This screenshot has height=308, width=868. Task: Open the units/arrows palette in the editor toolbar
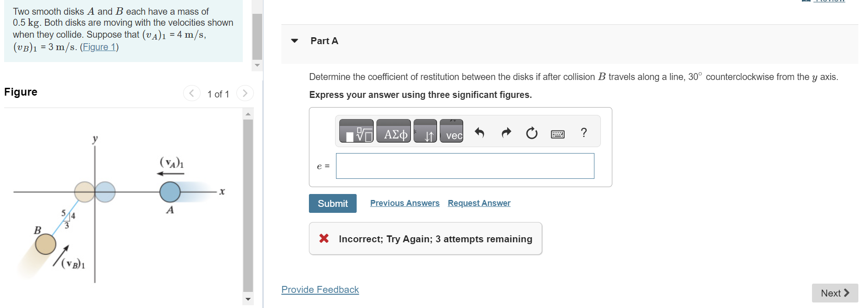(425, 132)
